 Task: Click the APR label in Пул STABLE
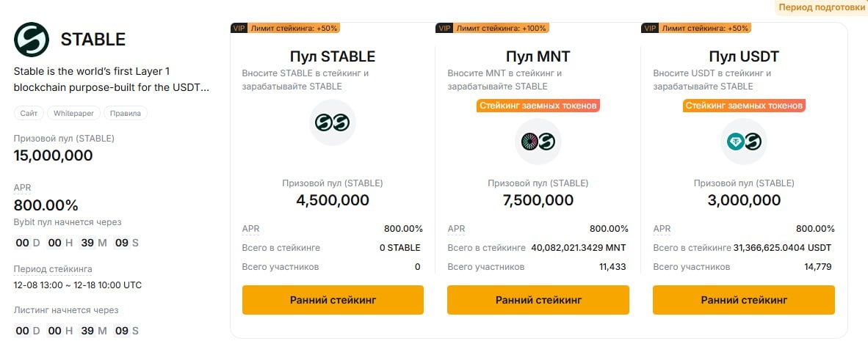(251, 229)
